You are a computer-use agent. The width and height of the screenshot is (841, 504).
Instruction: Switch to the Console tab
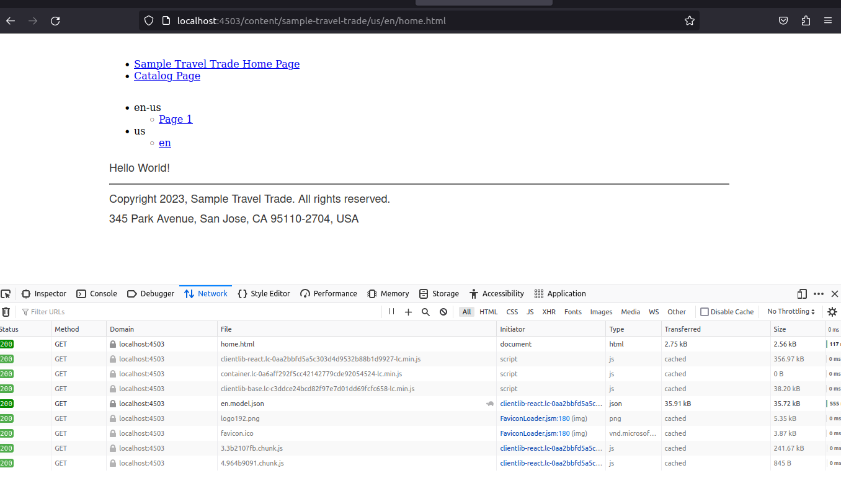97,293
